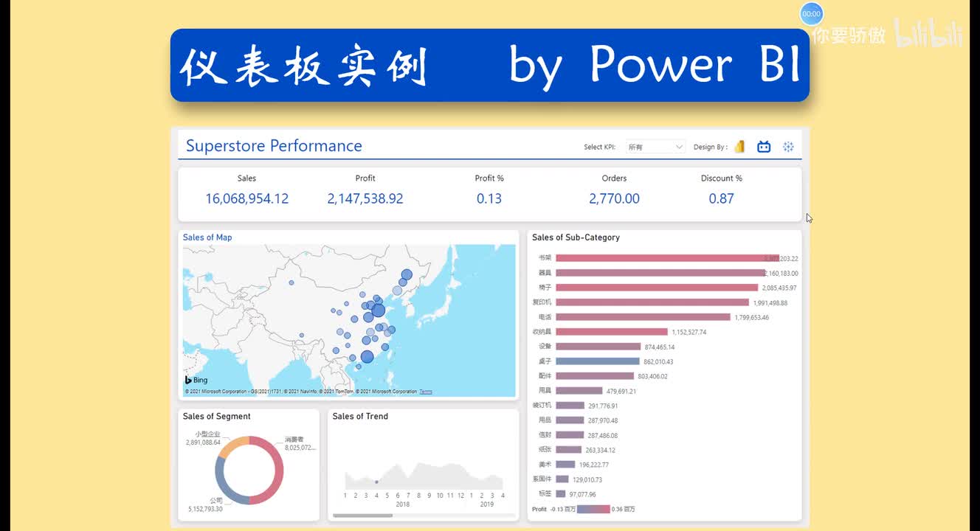Click the Profit value 2,147,538.92
The width and height of the screenshot is (980, 531).
pos(365,198)
